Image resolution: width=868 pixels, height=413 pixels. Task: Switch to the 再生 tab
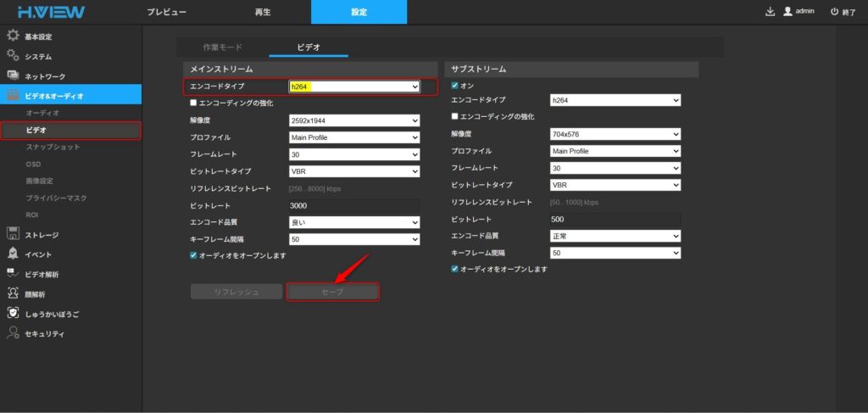pyautogui.click(x=263, y=12)
